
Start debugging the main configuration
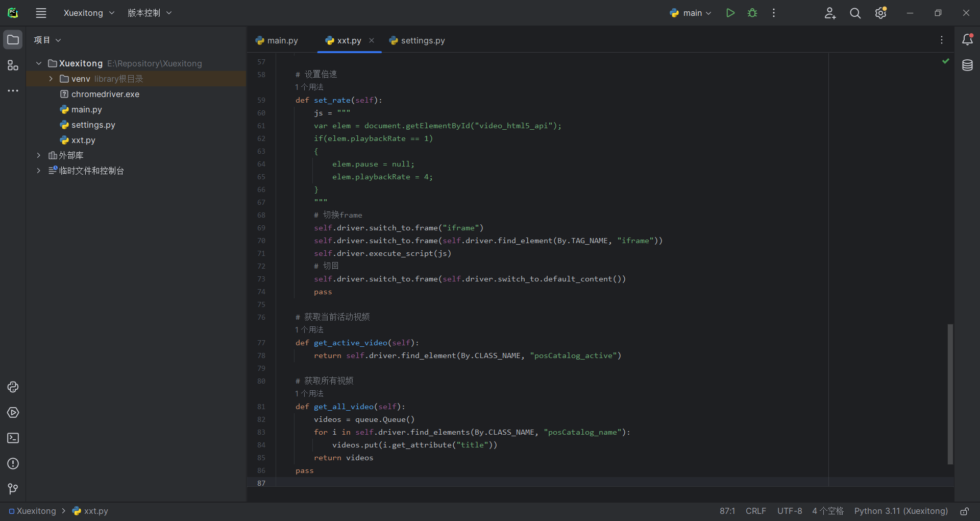[x=752, y=13]
